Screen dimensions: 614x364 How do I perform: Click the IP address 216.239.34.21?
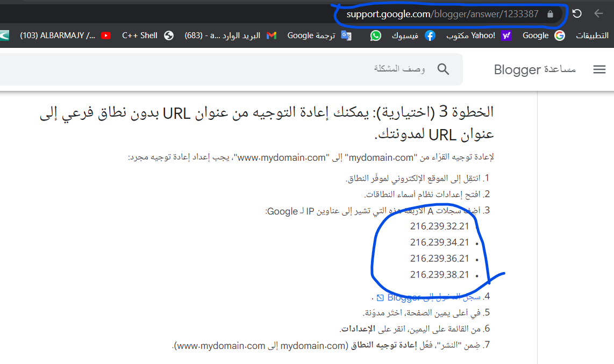tap(439, 242)
